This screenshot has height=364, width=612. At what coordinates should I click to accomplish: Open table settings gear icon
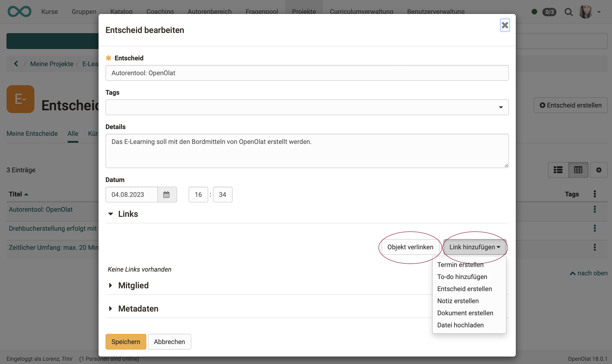point(599,170)
